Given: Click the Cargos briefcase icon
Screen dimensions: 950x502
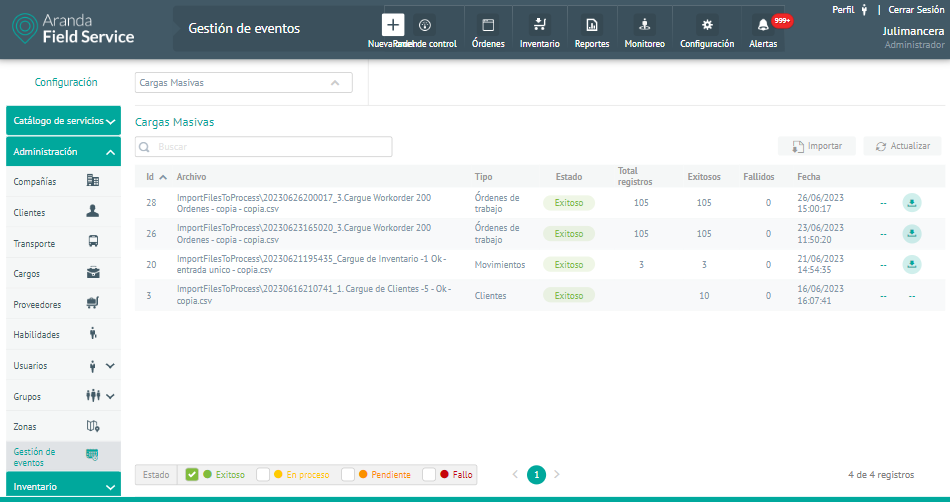Looking at the screenshot, I should tap(93, 272).
